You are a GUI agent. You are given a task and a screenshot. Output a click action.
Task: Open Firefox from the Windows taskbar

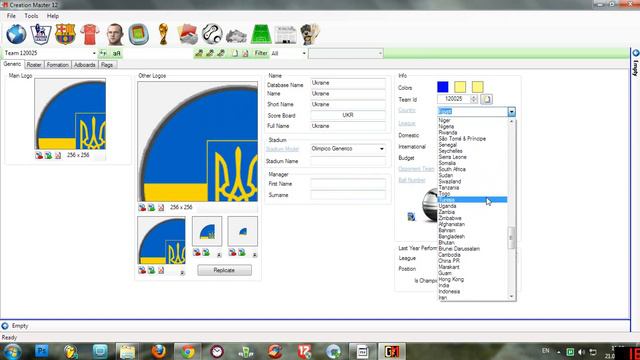coord(159,351)
